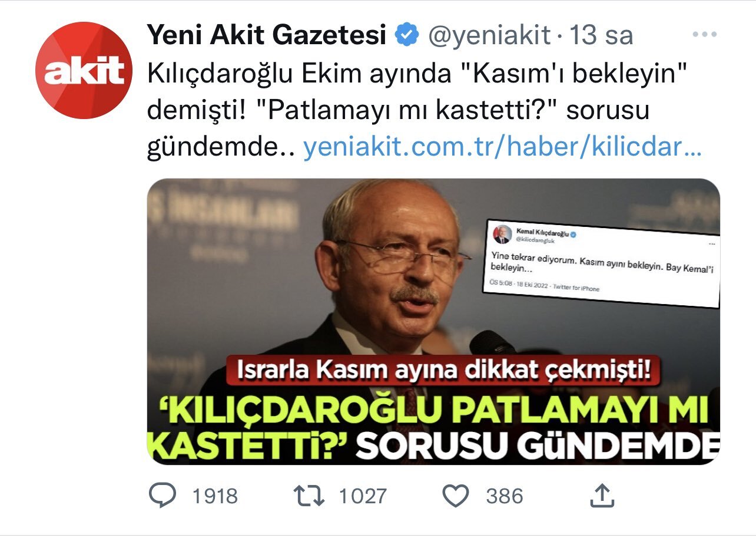The height and width of the screenshot is (551, 756).
Task: Open the Yeni Akit Gazetesi profile name
Action: coord(267,36)
